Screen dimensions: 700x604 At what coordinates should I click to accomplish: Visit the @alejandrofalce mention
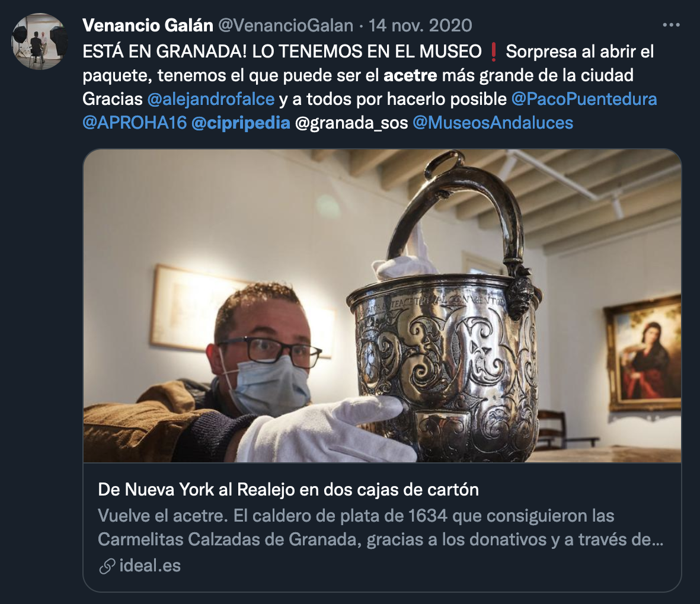(211, 99)
